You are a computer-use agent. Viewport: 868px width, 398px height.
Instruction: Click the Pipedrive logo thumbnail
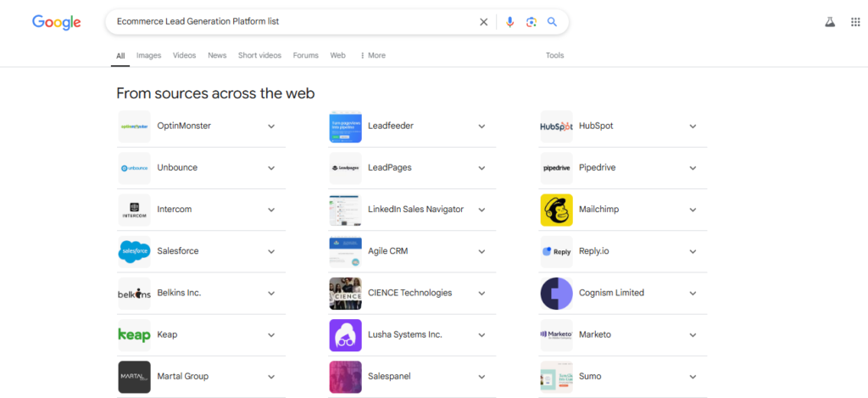[x=556, y=168]
